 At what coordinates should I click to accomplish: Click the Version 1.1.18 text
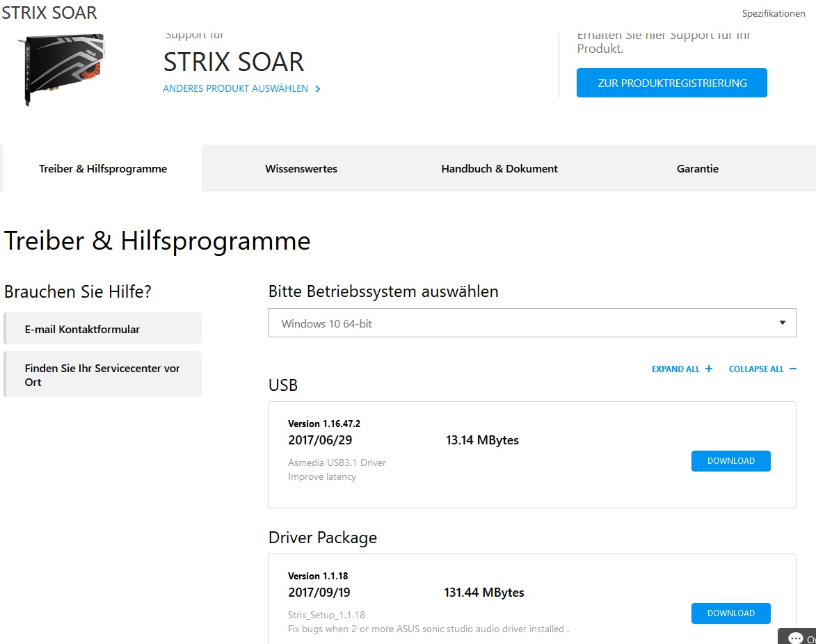coord(318,577)
